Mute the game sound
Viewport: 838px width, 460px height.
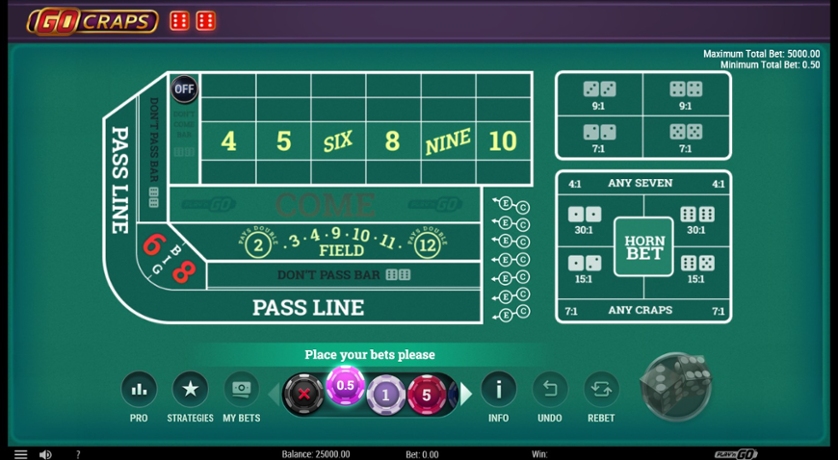tap(45, 454)
